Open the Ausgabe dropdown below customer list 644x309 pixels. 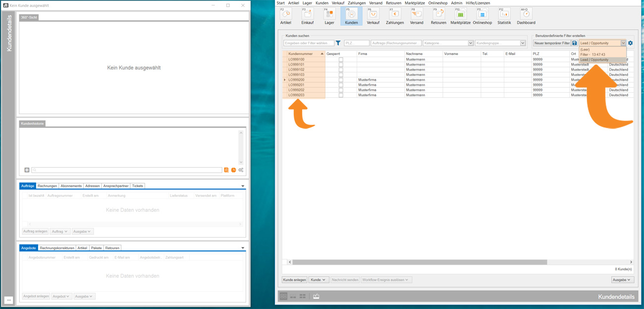(622, 280)
